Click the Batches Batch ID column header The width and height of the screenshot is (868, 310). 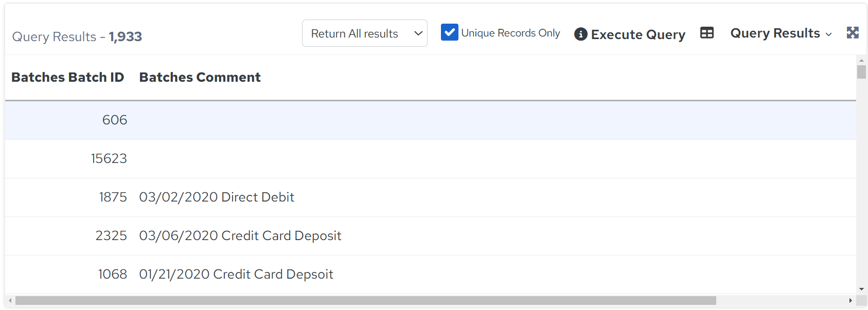tap(67, 77)
